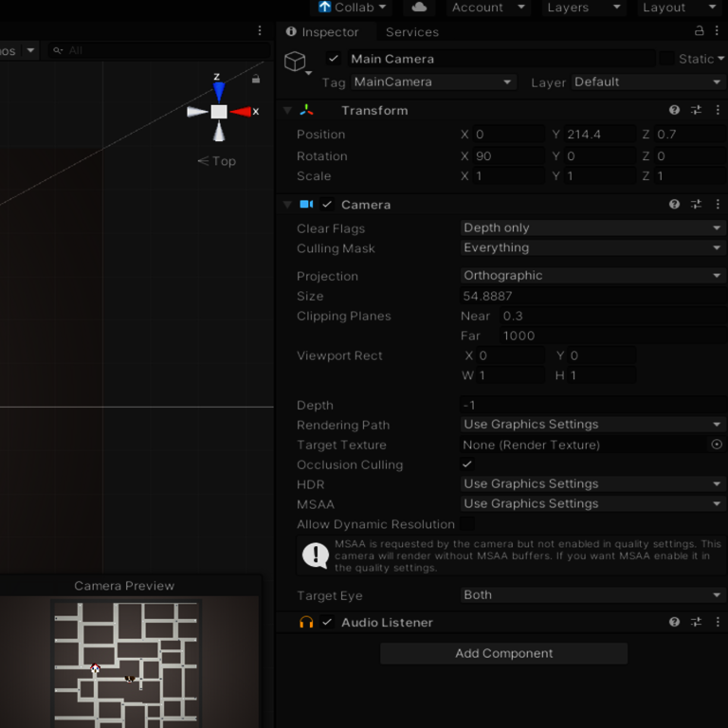Open the Target Eye dropdown
The width and height of the screenshot is (728, 728).
pos(591,595)
